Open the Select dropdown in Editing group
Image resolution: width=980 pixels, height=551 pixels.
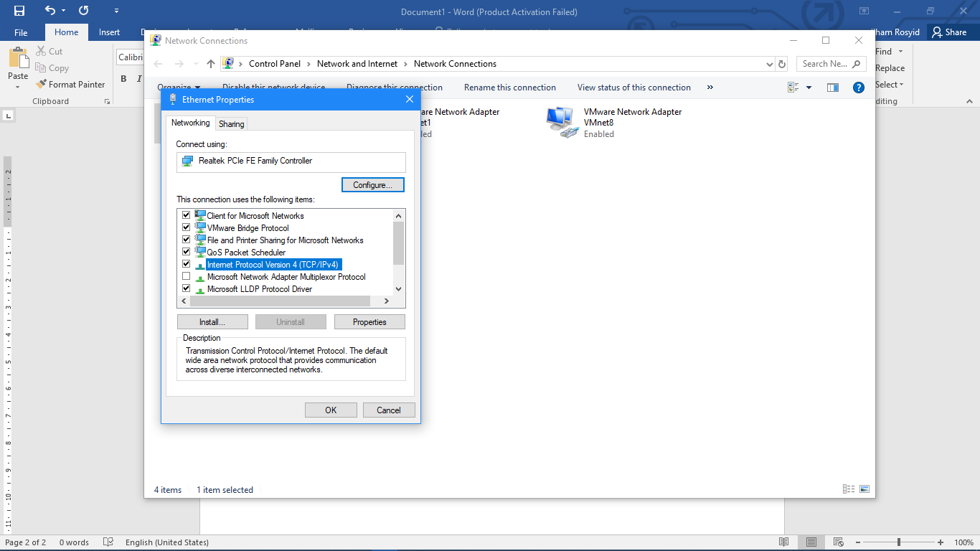coord(890,85)
